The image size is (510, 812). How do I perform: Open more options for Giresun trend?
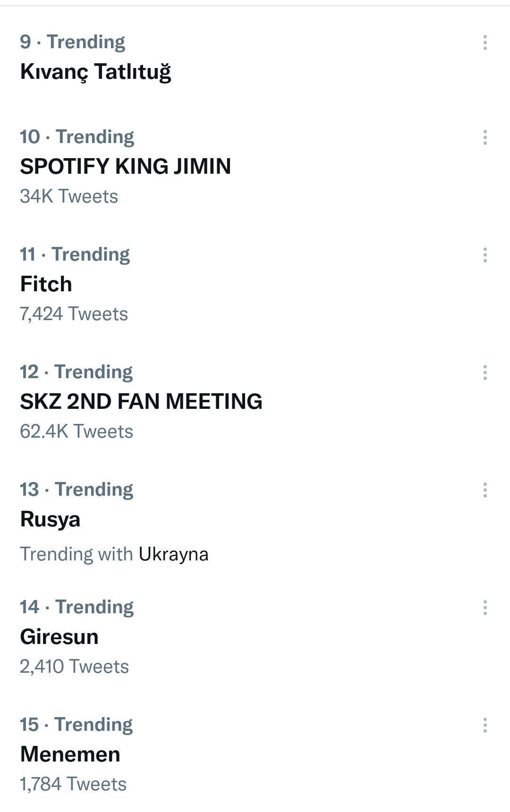point(485,608)
